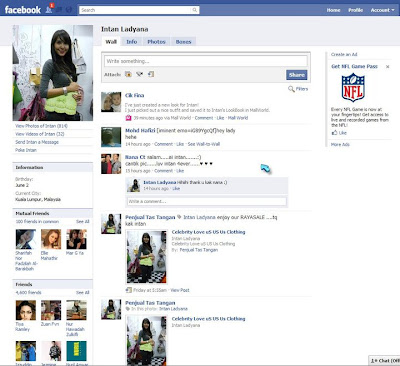Viewport: 400px width, 366px height.
Task: Click the NFL logo ad image
Action: (x=353, y=88)
